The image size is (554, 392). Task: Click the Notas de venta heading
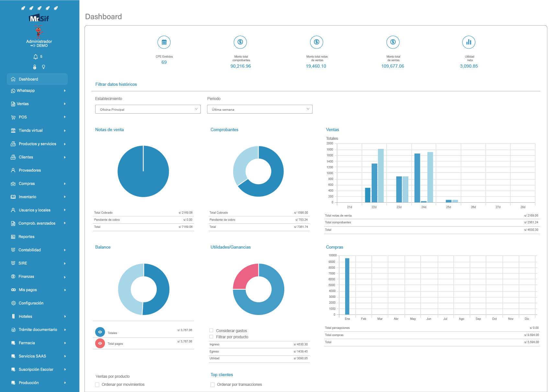pyautogui.click(x=109, y=130)
